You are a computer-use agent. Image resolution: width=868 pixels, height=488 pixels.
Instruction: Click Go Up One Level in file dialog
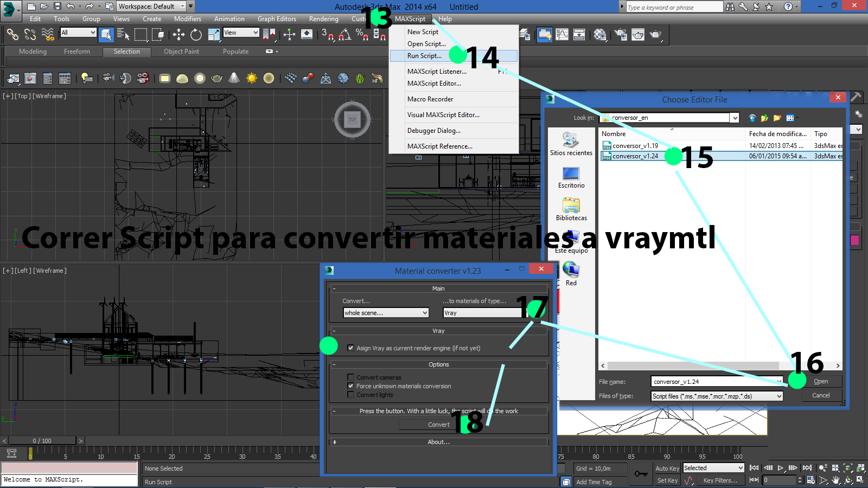pyautogui.click(x=764, y=118)
